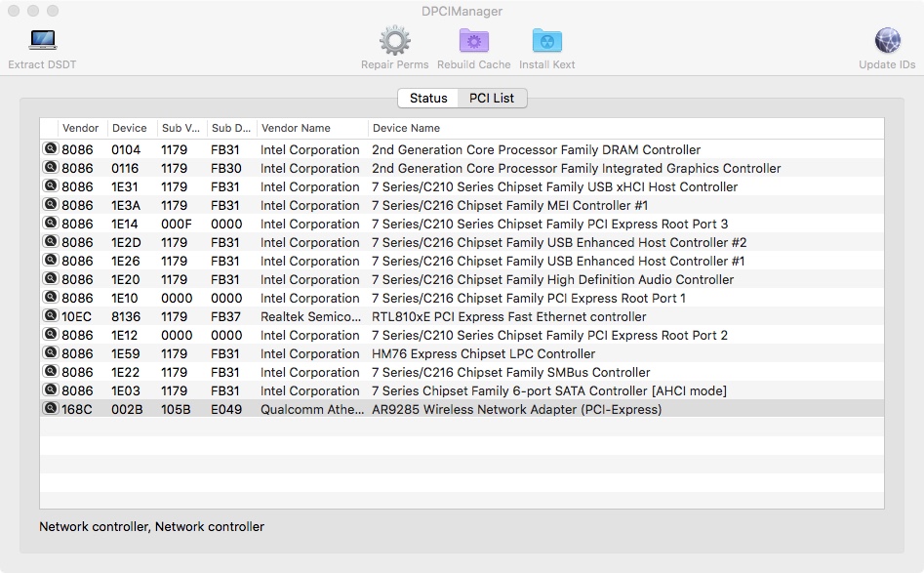Click magnifier icon for USB Enhanced Host Controller #1 row

51,260
